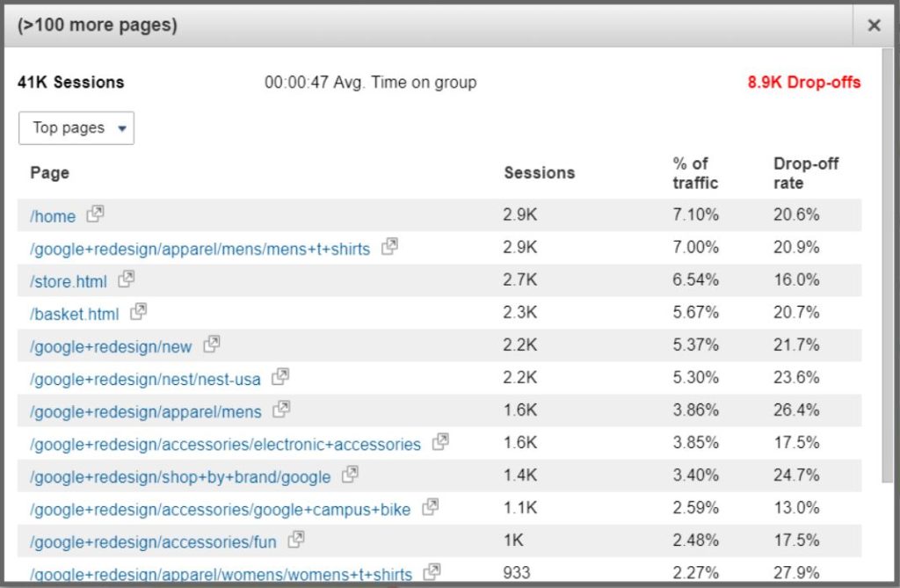
Task: Click the Sessions column header
Action: click(x=539, y=172)
